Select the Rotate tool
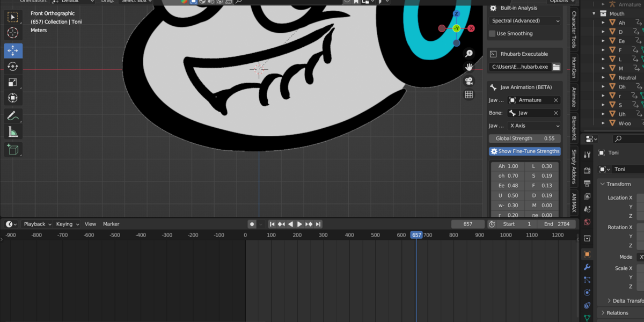 pos(13,67)
